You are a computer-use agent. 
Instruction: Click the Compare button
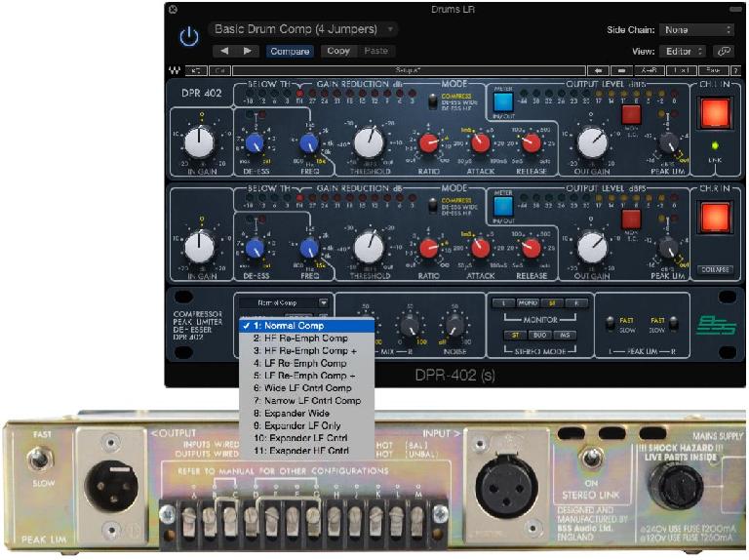click(x=290, y=51)
